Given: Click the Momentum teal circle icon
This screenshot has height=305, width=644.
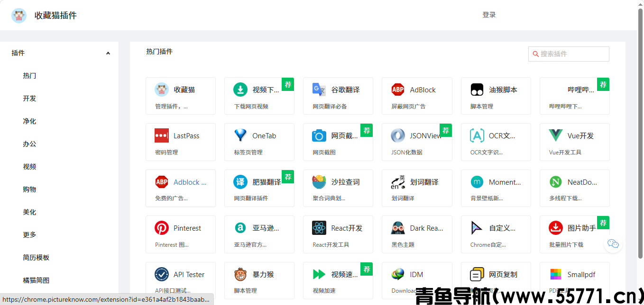Looking at the screenshot, I should pos(477,182).
